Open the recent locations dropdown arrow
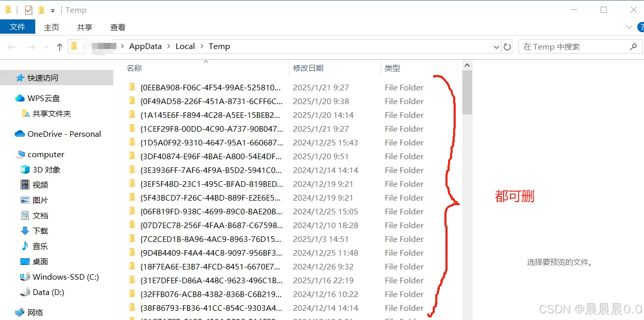The height and width of the screenshot is (320, 644). 46,47
